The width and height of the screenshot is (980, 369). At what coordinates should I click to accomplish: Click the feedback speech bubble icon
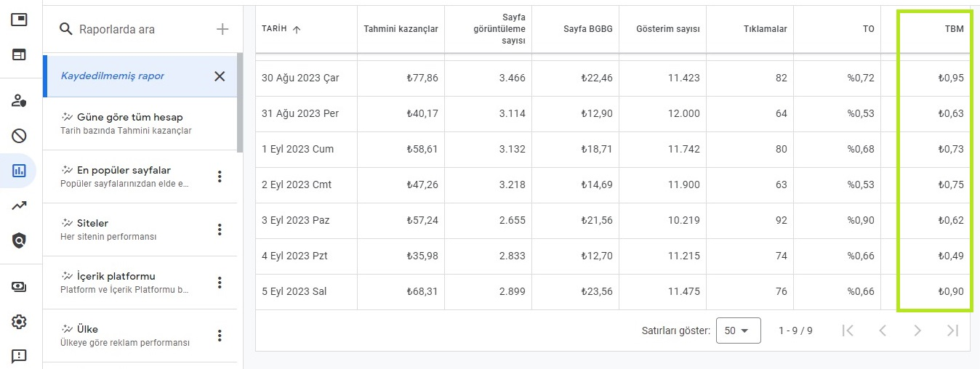[19, 356]
